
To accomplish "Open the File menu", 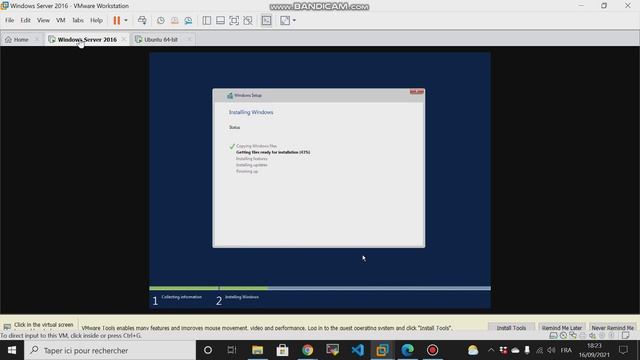I will pyautogui.click(x=9, y=20).
